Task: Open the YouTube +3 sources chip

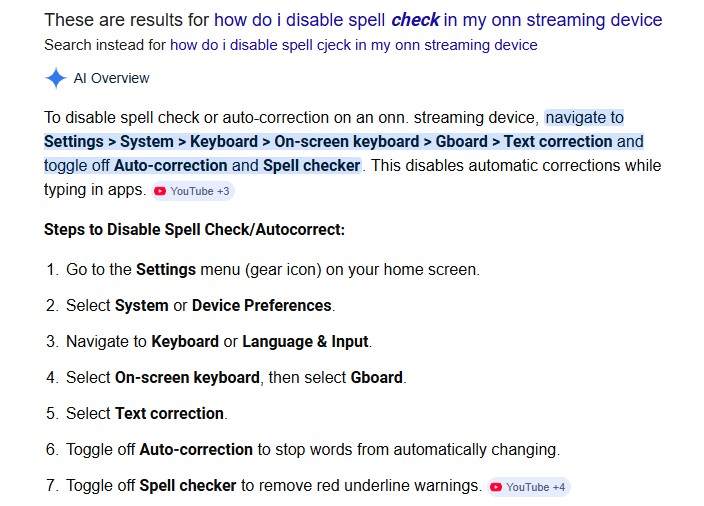Action: coord(193,191)
